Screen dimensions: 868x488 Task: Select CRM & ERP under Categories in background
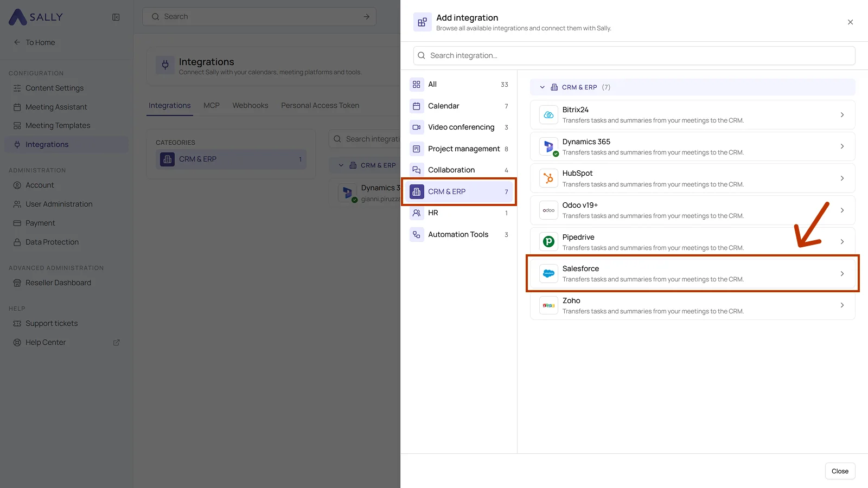231,159
